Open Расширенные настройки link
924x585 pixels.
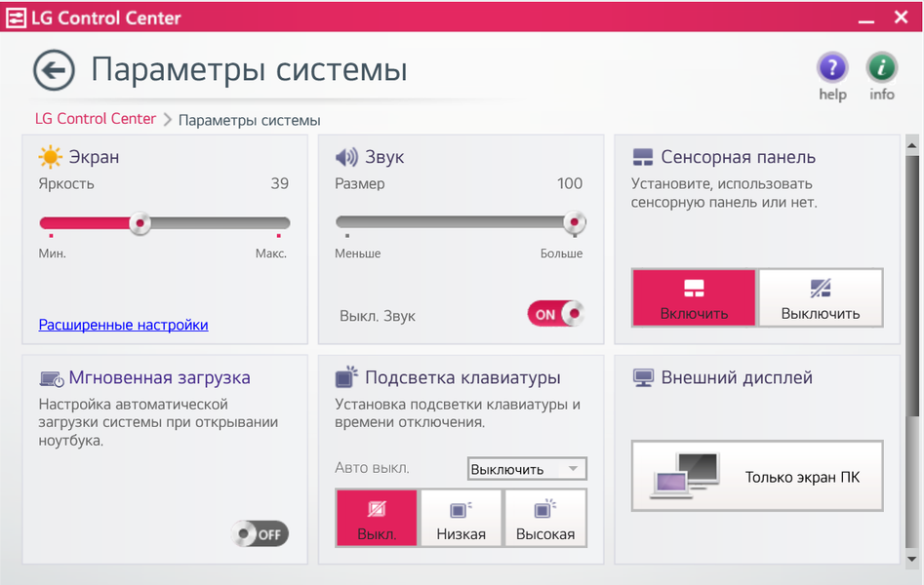(x=123, y=325)
